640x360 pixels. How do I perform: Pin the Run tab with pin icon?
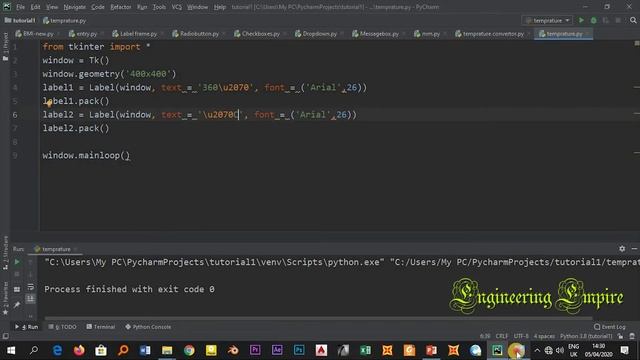click(17, 304)
